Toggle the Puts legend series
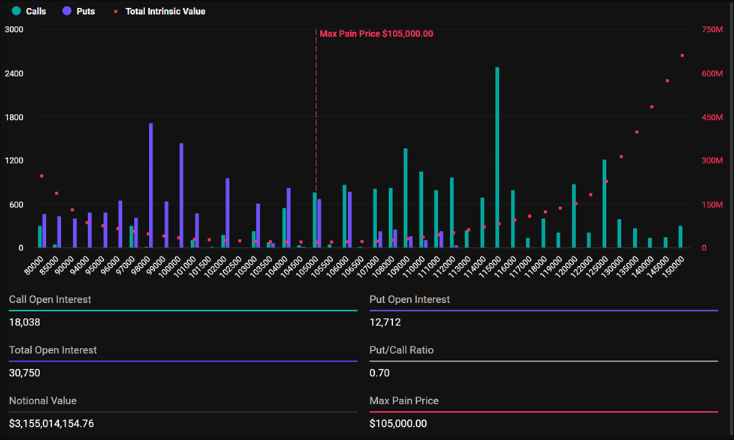 pyautogui.click(x=85, y=10)
